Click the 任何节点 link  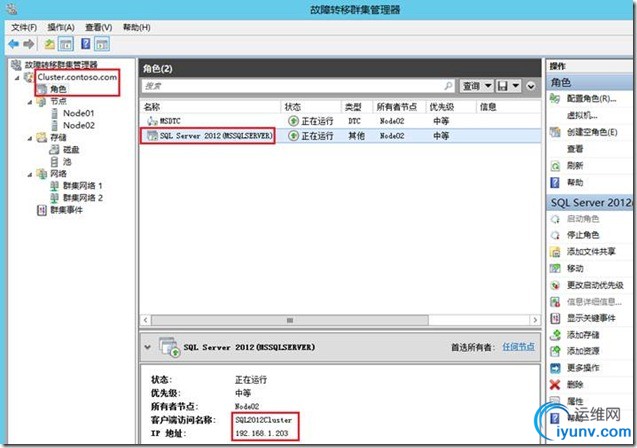point(518,347)
